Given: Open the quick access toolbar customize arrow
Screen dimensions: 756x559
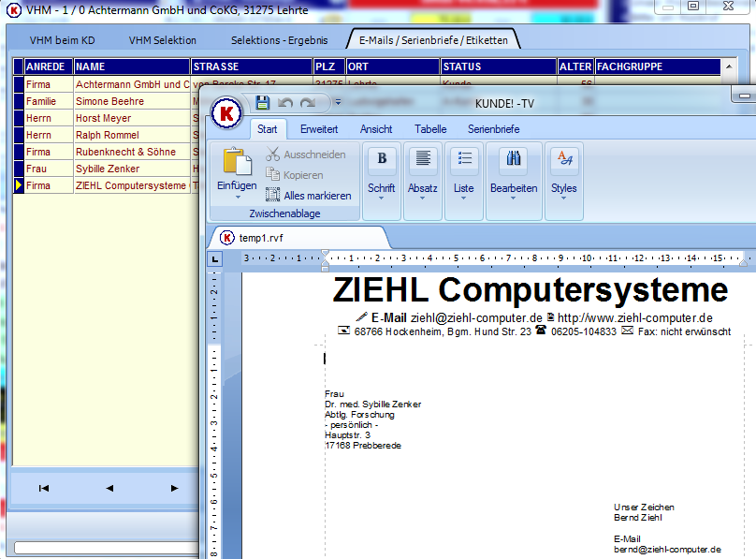Looking at the screenshot, I should click(338, 102).
